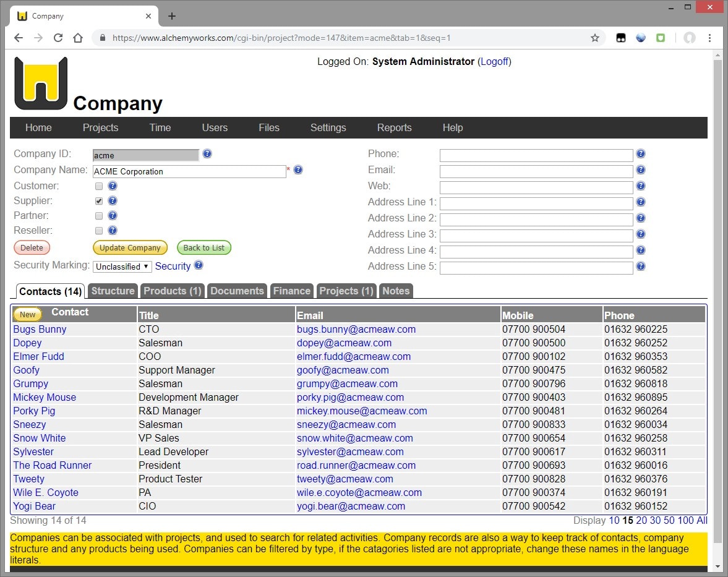Viewport: 728px width, 577px height.
Task: Switch to the Structure tab
Action: point(113,291)
